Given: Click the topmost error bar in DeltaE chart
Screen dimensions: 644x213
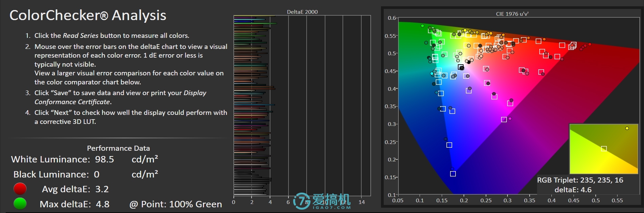Looking at the screenshot, I should click(x=255, y=16).
